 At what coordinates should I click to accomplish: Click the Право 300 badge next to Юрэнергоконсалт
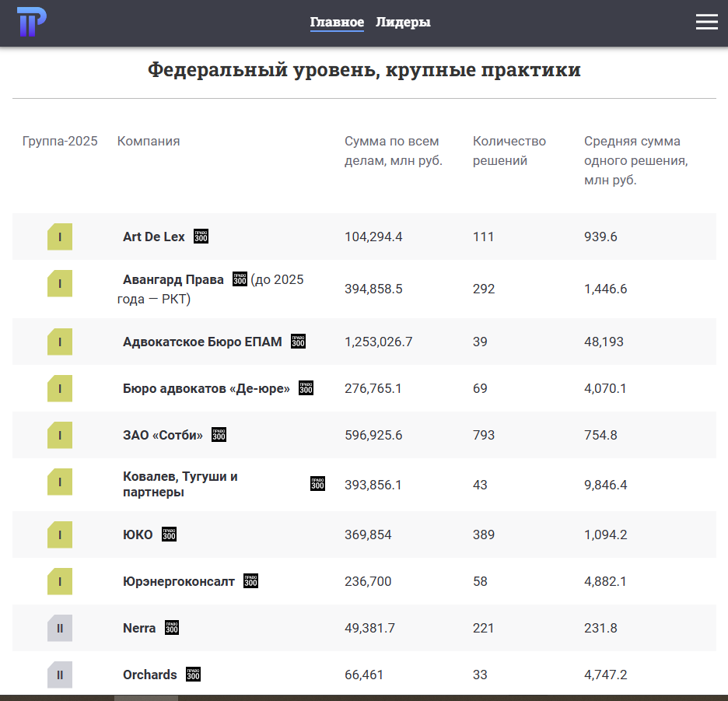250,581
